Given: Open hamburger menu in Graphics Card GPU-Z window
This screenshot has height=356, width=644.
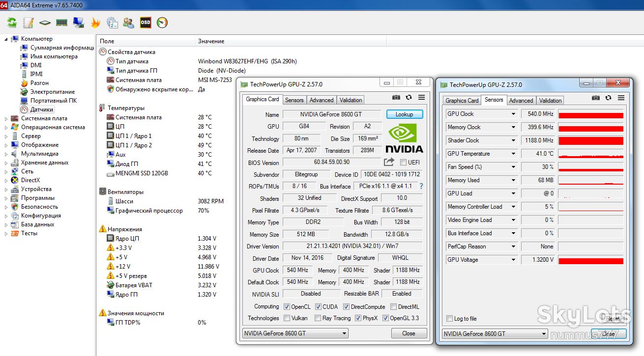Looking at the screenshot, I should click(x=421, y=98).
